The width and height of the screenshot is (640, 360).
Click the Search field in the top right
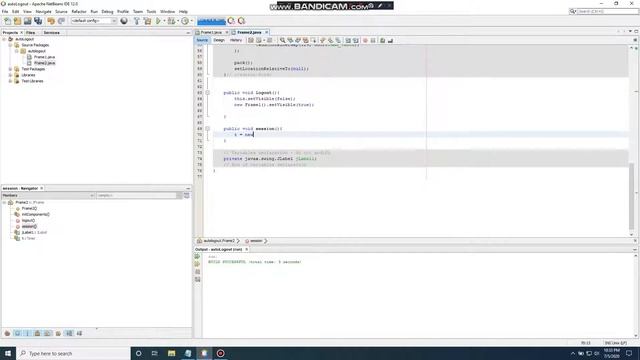607,11
